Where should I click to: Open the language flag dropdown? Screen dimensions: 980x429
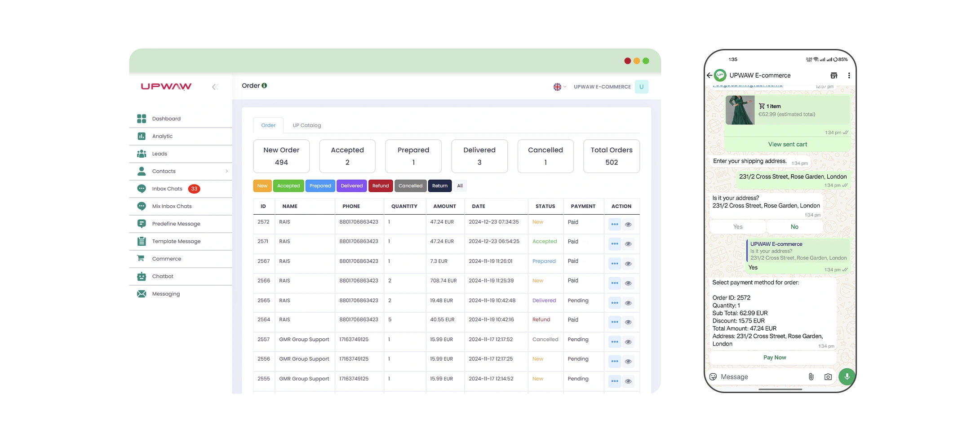point(559,87)
